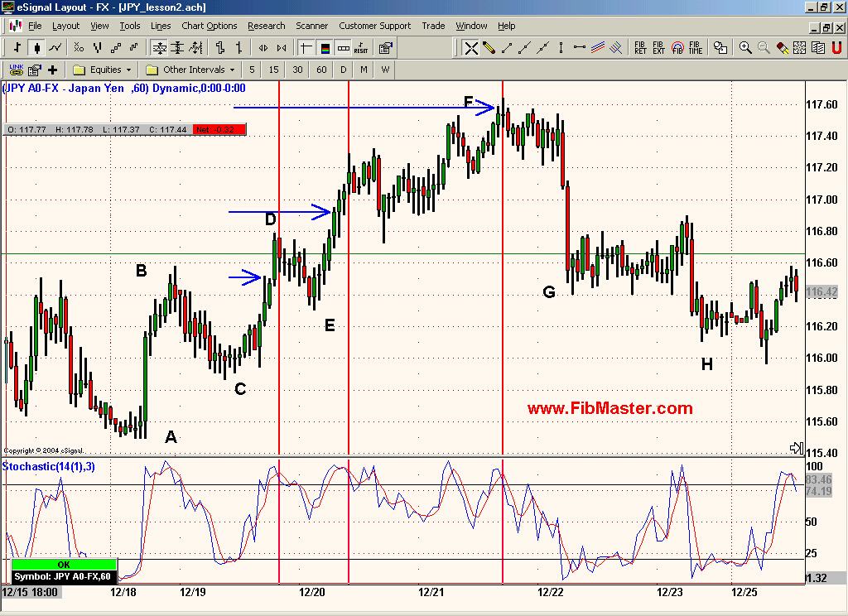Select the line chart type icon
The width and height of the screenshot is (848, 616).
tap(55, 48)
